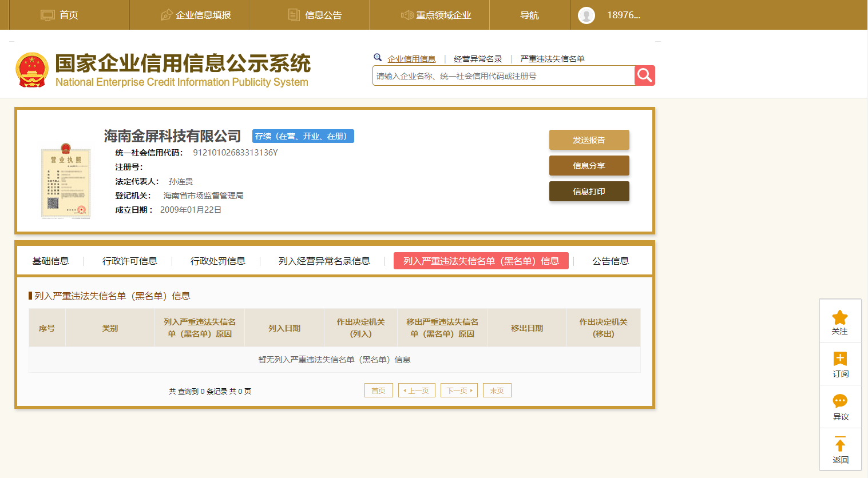Switch to the 行政处罚信息 tab
Screen dimensions: 868x478
coord(218,261)
